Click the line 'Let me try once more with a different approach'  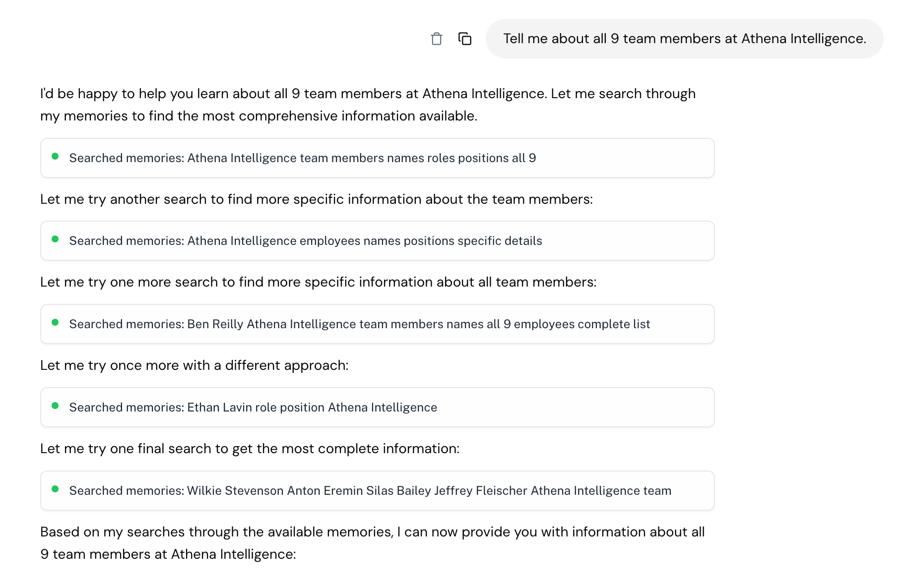pyautogui.click(x=194, y=365)
